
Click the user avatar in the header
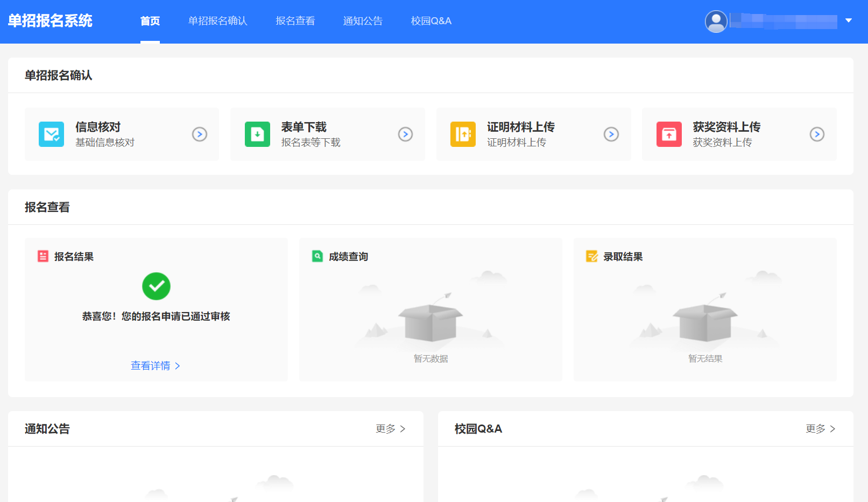[x=716, y=22]
